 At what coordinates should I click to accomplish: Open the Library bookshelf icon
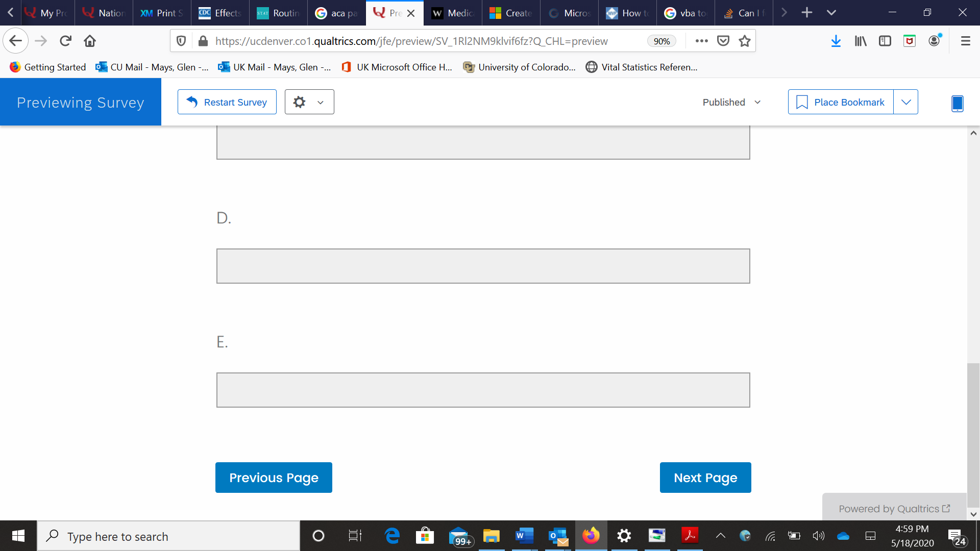pyautogui.click(x=861, y=41)
